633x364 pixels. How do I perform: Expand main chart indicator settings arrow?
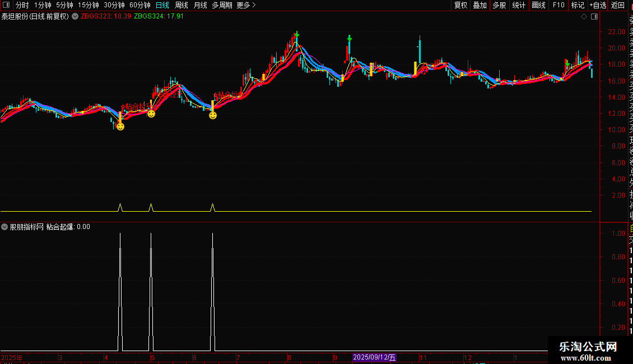[x=75, y=17]
